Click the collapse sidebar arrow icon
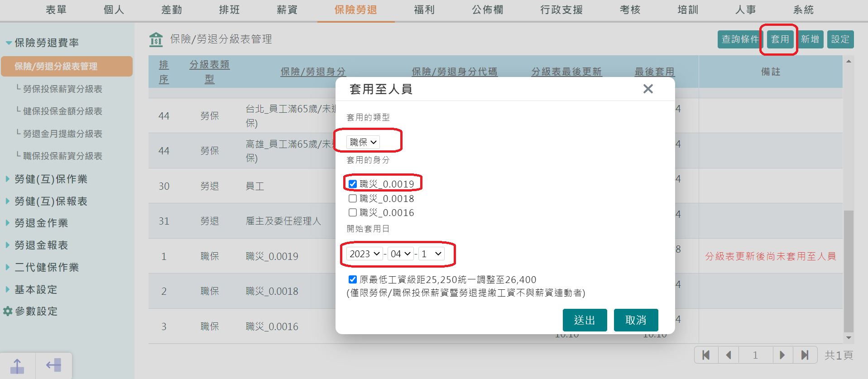The width and height of the screenshot is (868, 379). click(x=53, y=365)
